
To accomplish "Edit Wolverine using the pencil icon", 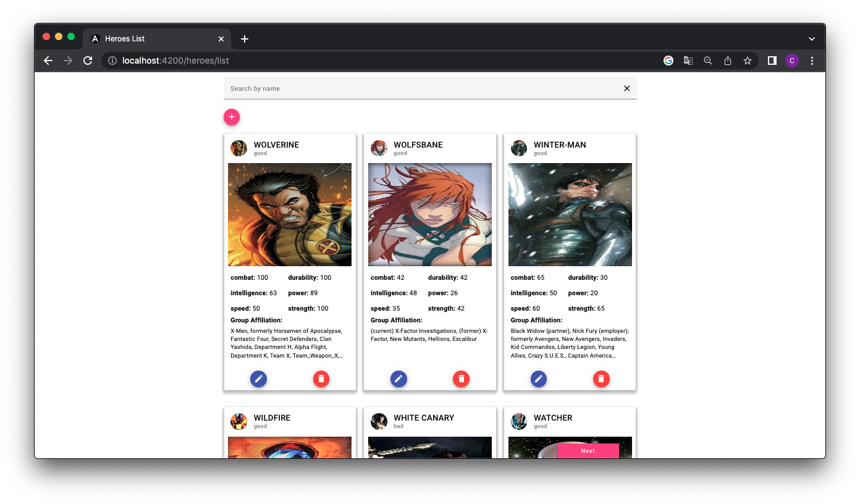I will (x=258, y=379).
